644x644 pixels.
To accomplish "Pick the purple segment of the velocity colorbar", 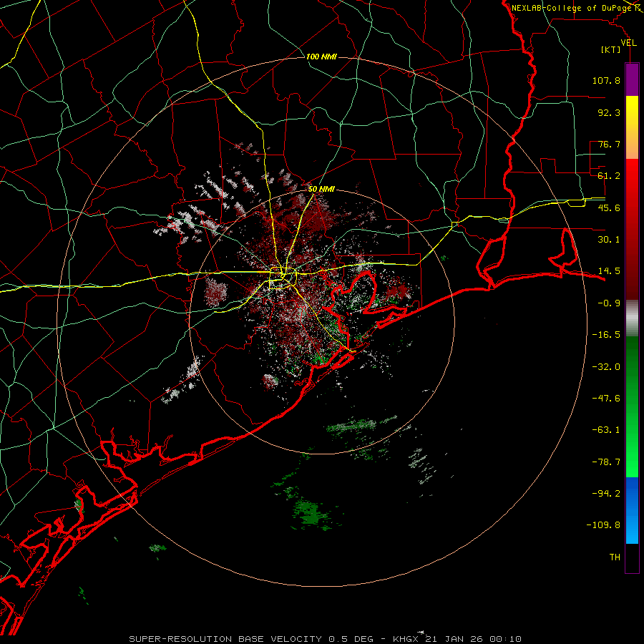I will 632,80.
